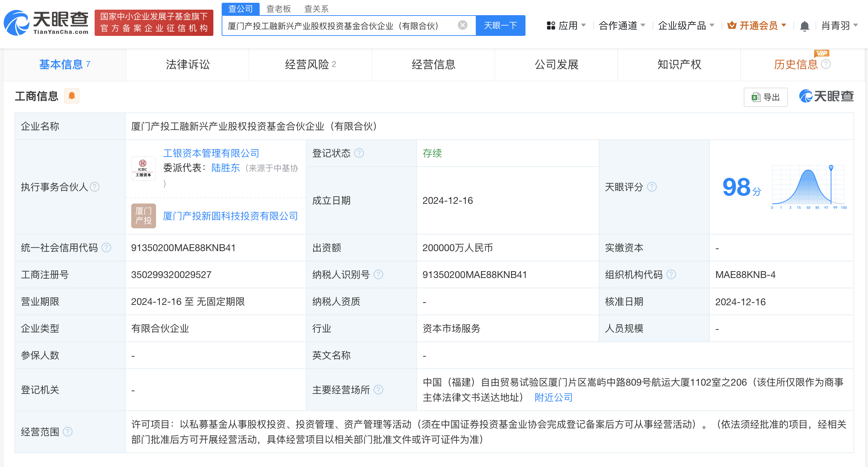Click the 天眼查 logo at top left
The height and width of the screenshot is (467, 868).
pyautogui.click(x=46, y=23)
